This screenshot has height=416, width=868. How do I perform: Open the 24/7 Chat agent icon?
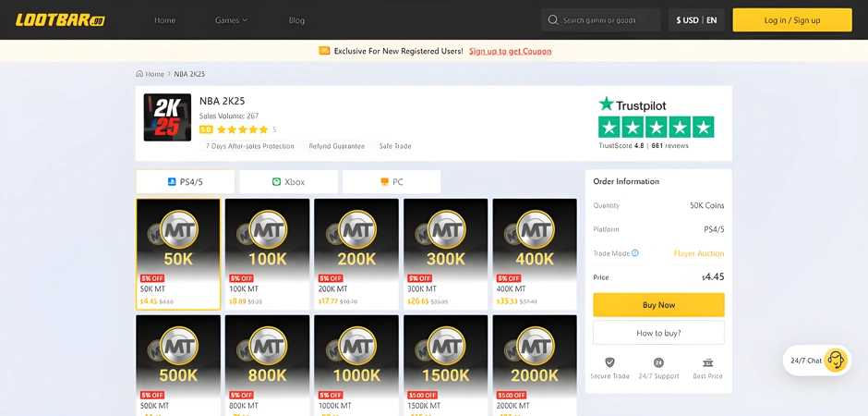point(836,361)
